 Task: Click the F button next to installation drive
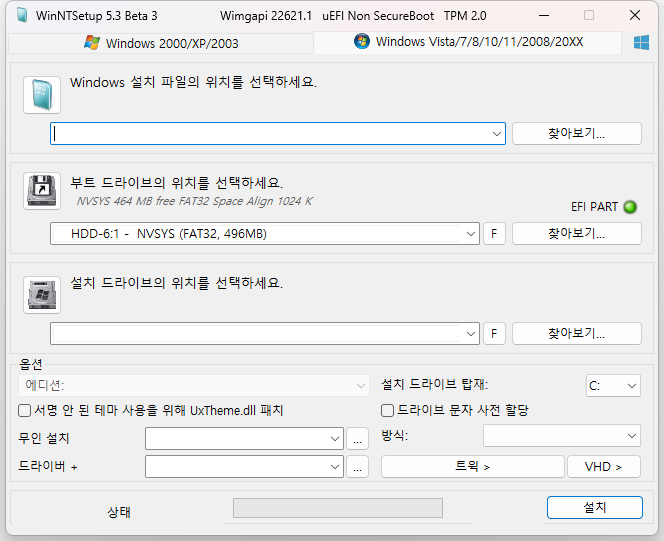click(x=494, y=334)
